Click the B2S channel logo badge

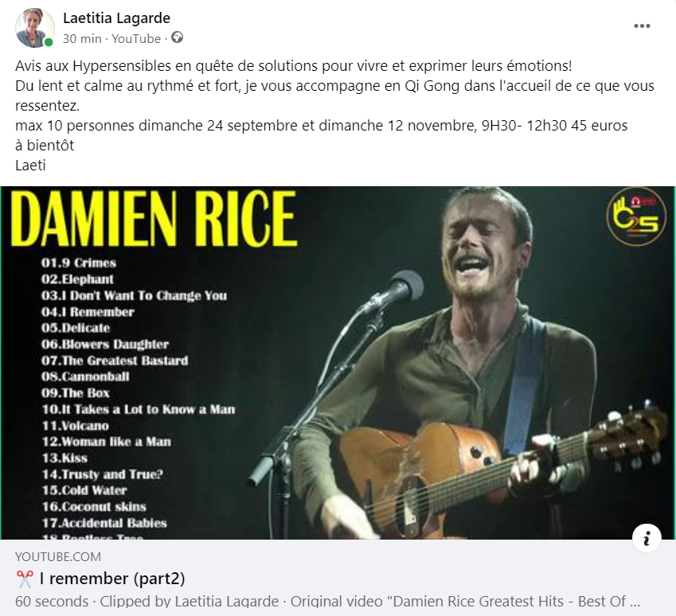pos(636,216)
